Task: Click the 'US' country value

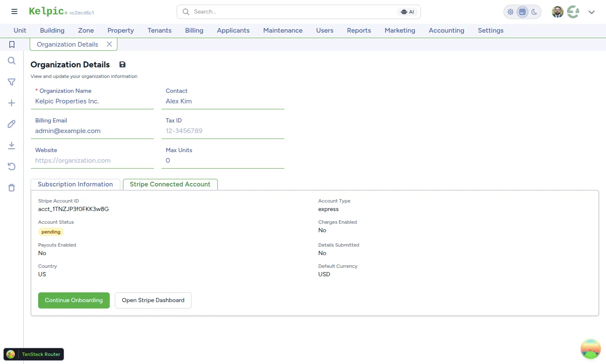Action: click(x=42, y=274)
